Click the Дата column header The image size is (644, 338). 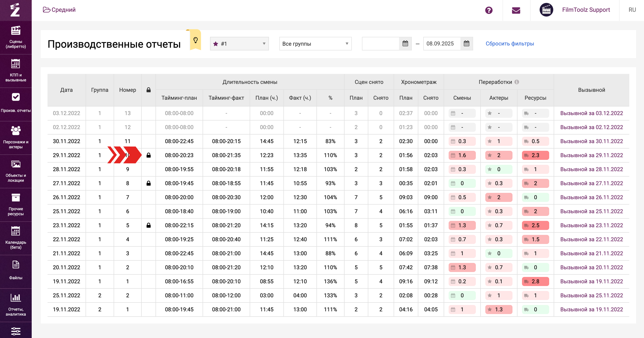67,90
